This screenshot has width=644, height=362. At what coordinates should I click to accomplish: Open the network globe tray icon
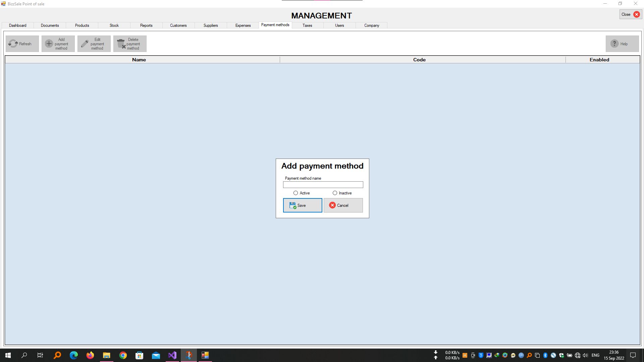[x=578, y=355]
